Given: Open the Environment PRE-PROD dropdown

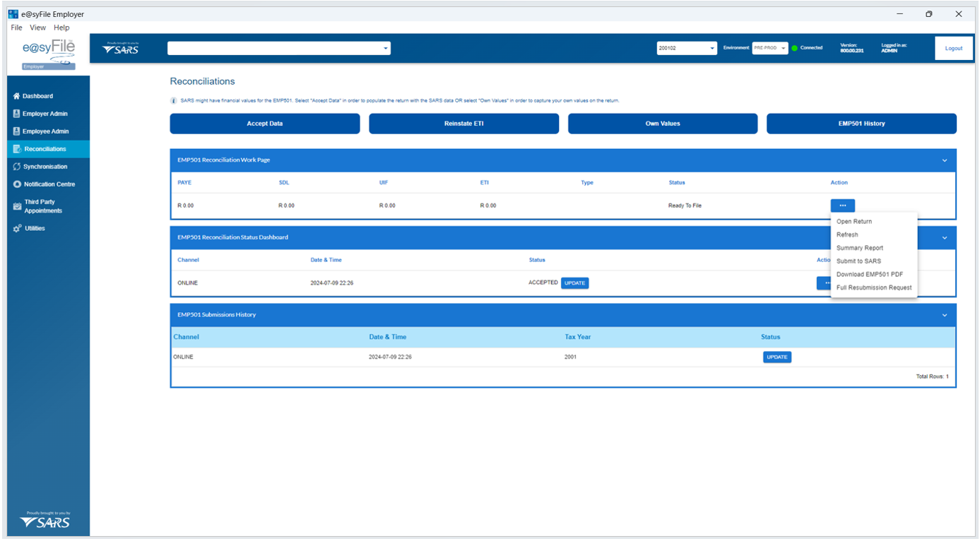Looking at the screenshot, I should tap(769, 48).
